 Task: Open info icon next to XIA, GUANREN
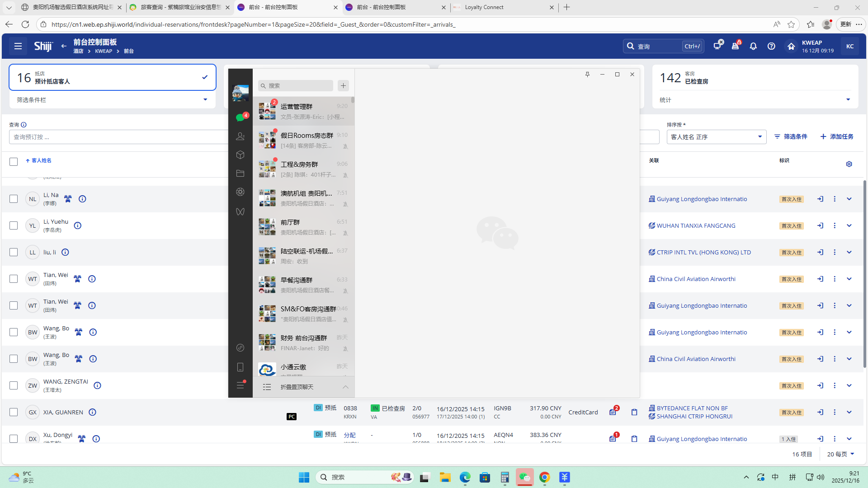(92, 412)
